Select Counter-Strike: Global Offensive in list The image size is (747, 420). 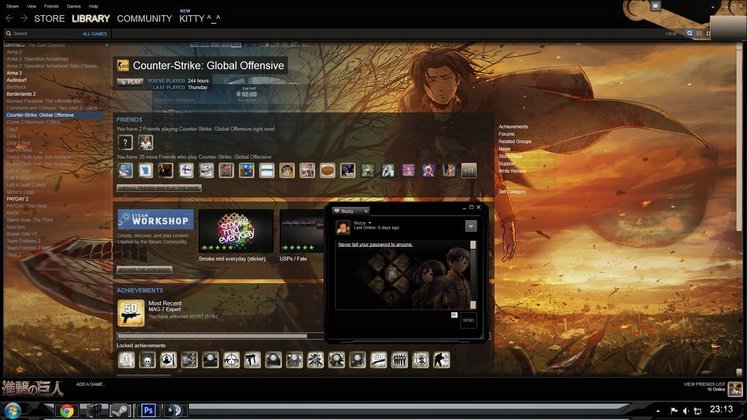pos(54,115)
